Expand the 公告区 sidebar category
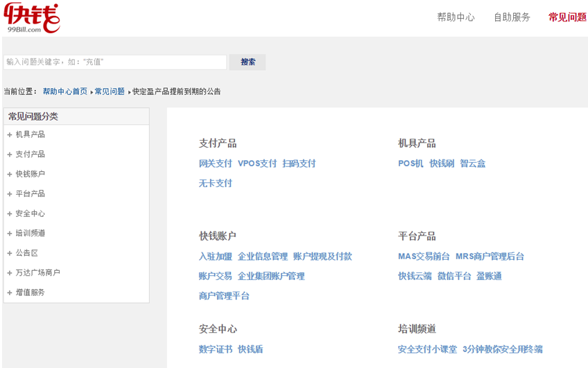588x368 pixels. (x=26, y=253)
